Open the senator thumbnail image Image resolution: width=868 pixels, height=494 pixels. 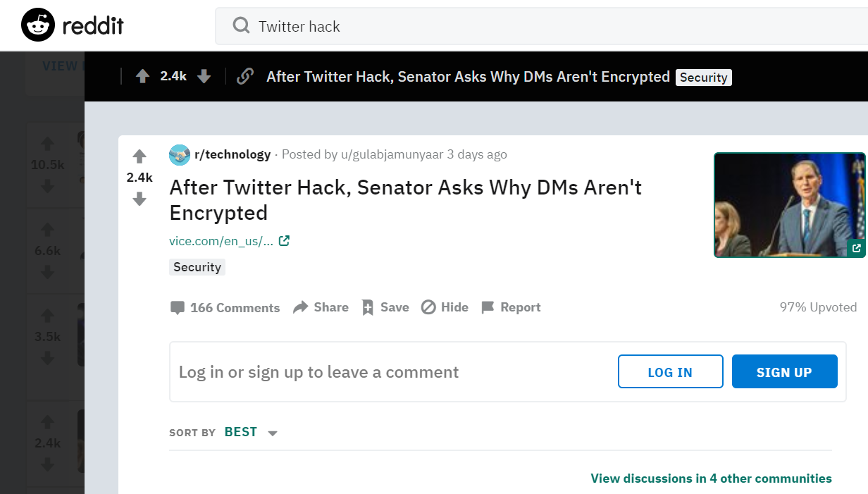tap(788, 204)
